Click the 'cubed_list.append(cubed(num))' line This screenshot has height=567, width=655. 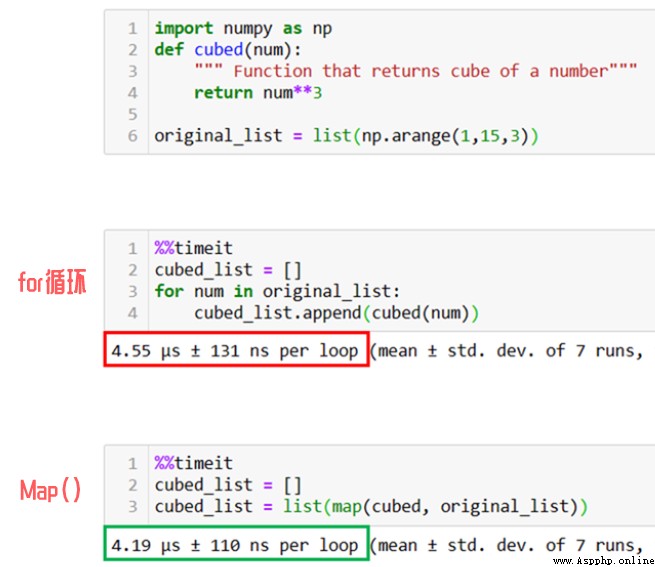(x=336, y=313)
